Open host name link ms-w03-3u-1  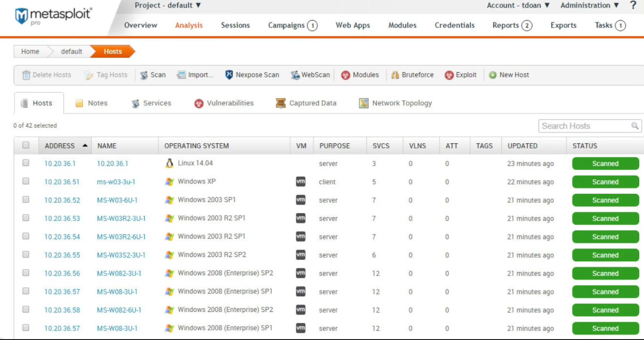coord(116,182)
